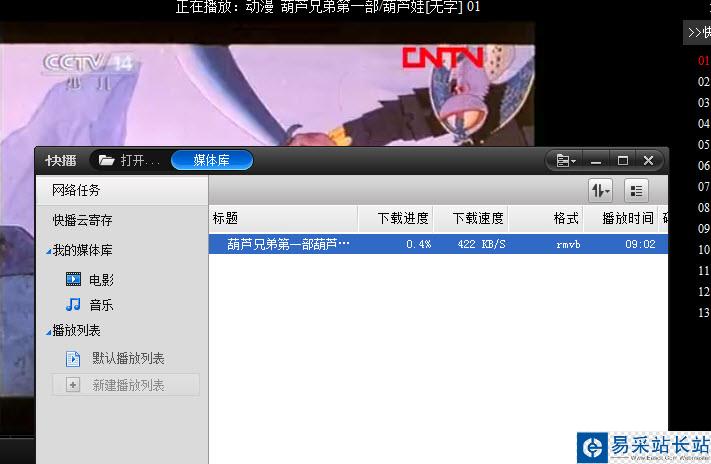This screenshot has width=711, height=464.
Task: Select episode 11 in the player list
Action: [704, 271]
